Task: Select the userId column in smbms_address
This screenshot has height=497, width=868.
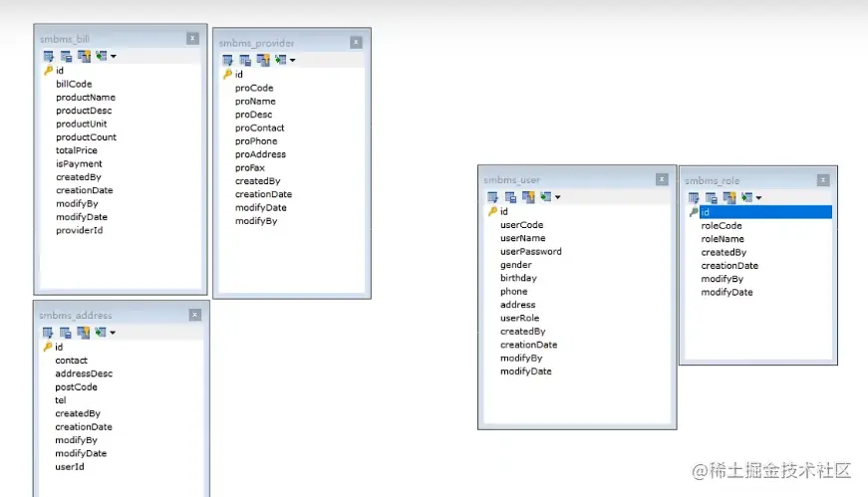Action: click(70, 466)
